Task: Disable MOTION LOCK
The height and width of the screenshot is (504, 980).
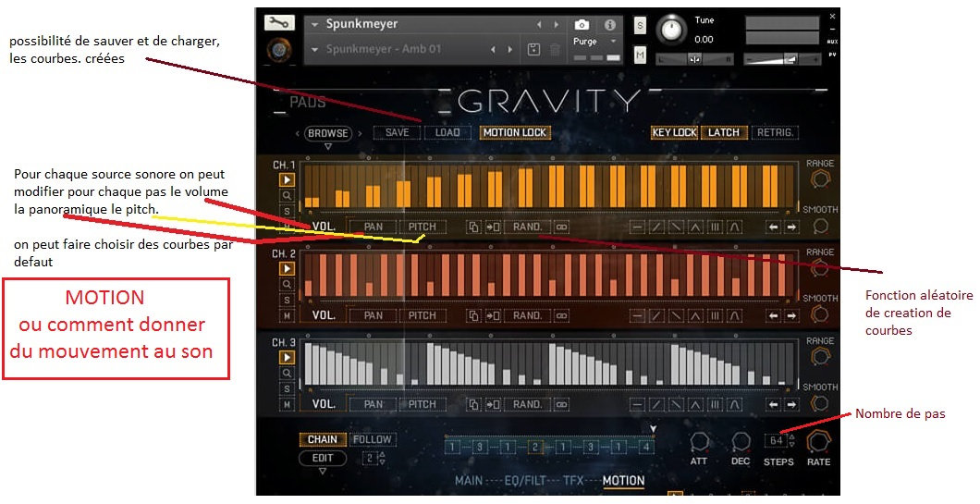Action: 515,132
